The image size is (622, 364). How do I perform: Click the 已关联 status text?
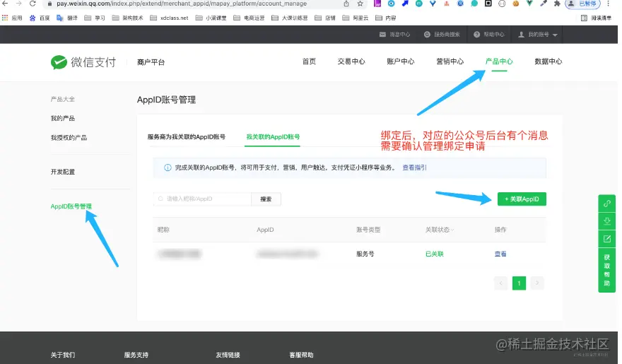435,254
